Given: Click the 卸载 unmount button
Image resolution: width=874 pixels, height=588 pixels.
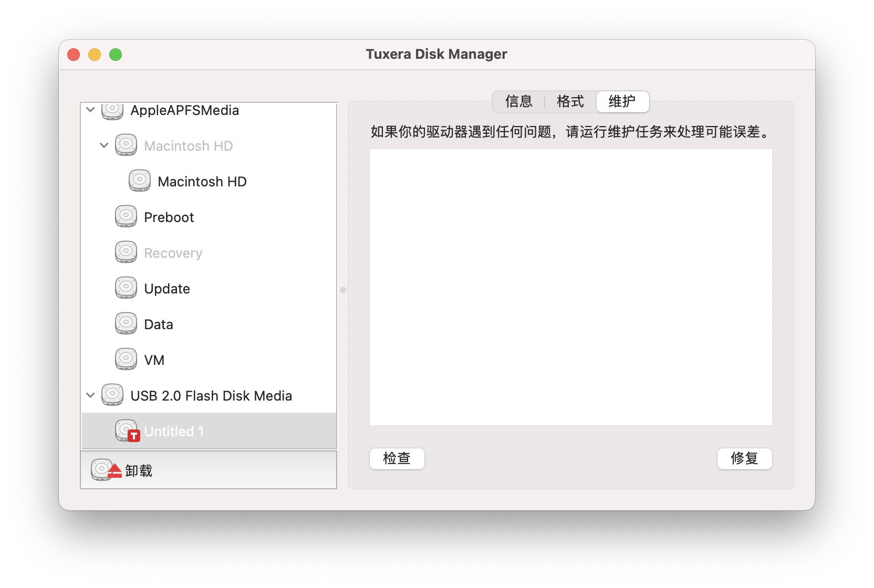Looking at the screenshot, I should point(209,470).
